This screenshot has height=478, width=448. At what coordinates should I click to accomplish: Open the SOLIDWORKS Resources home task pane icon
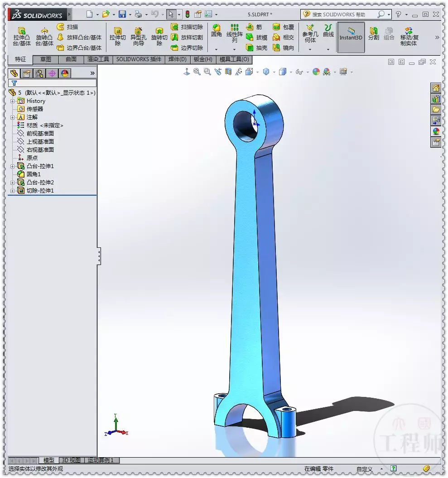coord(436,88)
